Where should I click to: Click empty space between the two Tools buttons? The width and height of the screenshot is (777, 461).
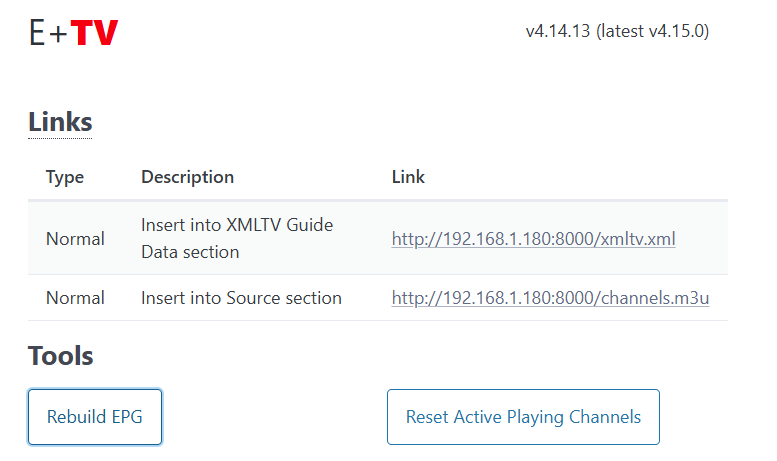click(x=274, y=417)
